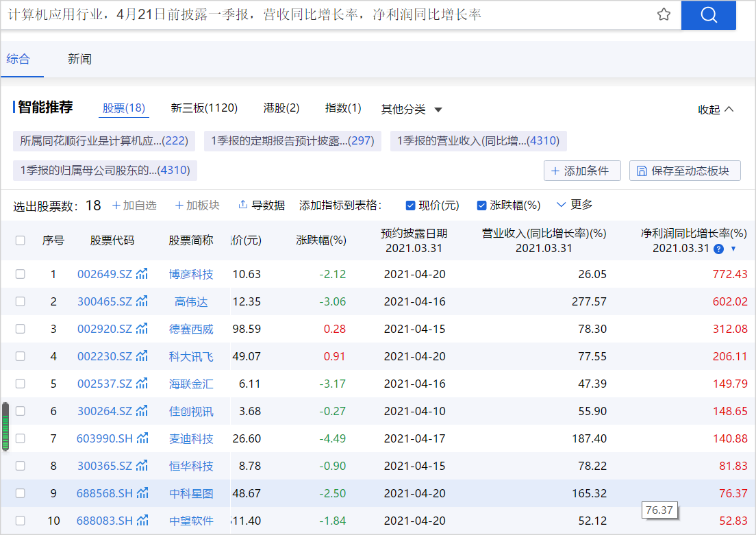Open stock name link 德赛西威
This screenshot has width=756, height=535.
click(191, 329)
